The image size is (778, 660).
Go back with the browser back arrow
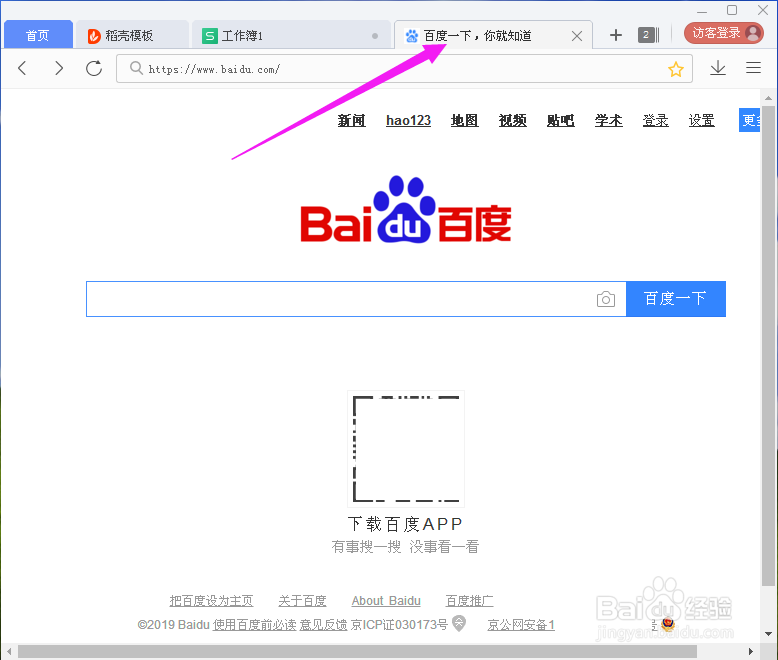[x=22, y=68]
